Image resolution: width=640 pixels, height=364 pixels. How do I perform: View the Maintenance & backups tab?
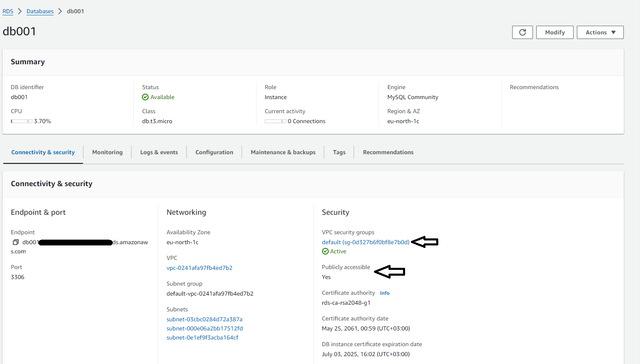(x=283, y=152)
